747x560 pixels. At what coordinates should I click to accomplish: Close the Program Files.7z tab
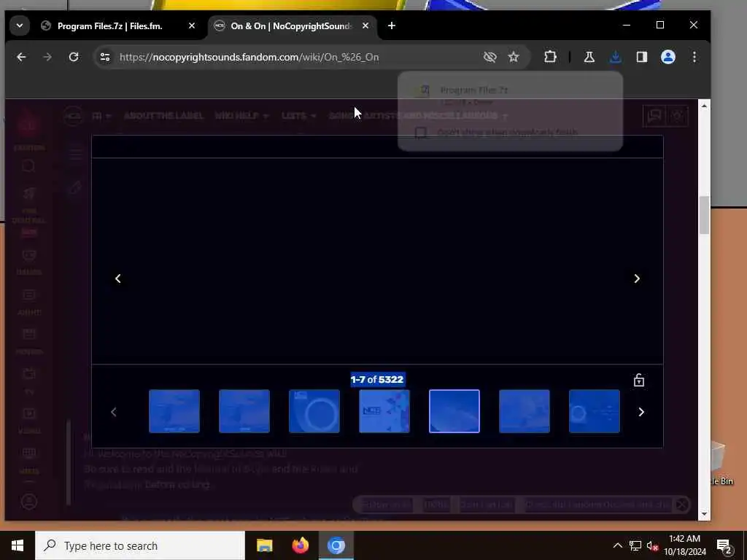click(192, 26)
